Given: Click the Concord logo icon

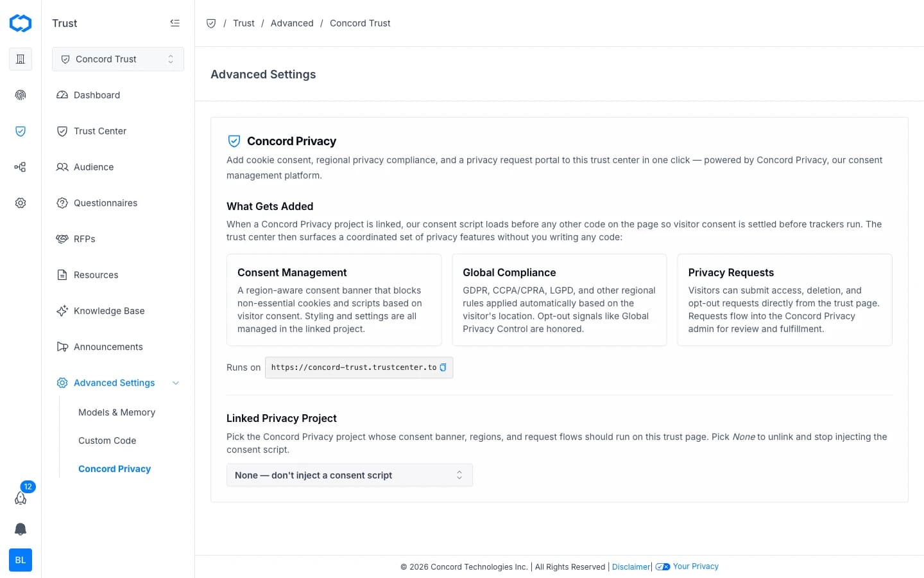Looking at the screenshot, I should click(21, 23).
